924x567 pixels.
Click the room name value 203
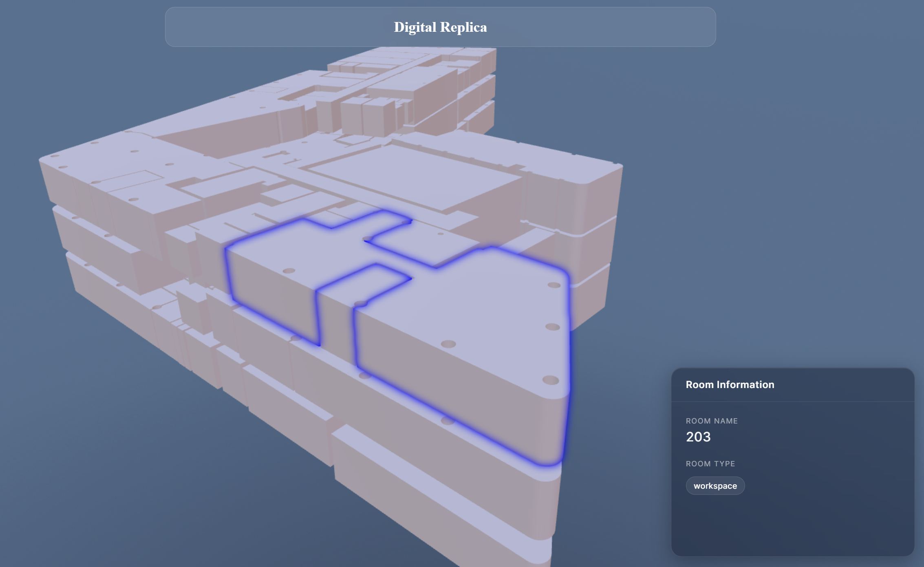[698, 437]
